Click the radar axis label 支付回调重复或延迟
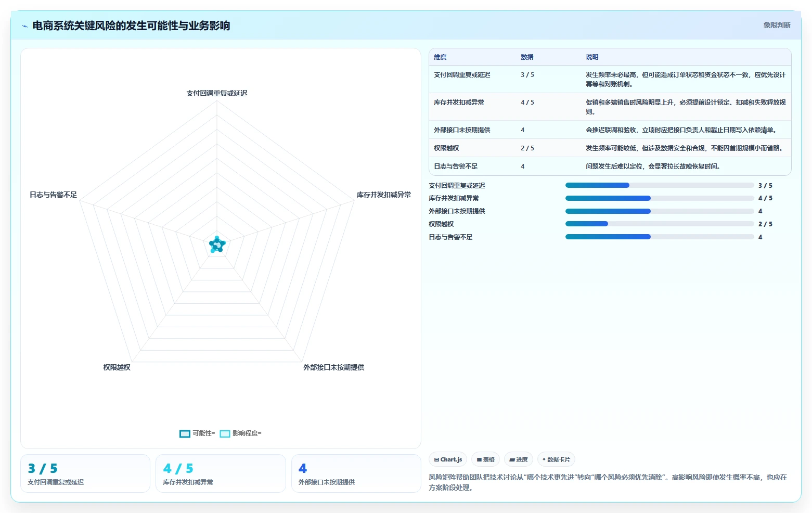812x513 pixels. (217, 94)
